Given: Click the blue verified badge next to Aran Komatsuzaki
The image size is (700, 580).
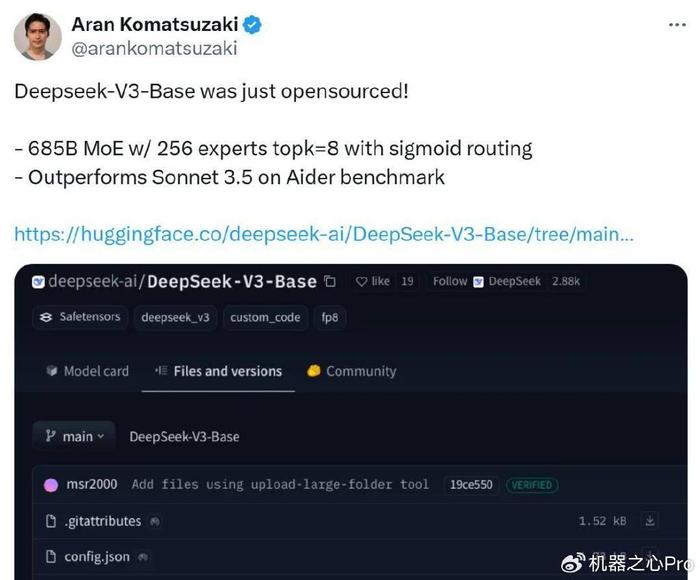Looking at the screenshot, I should coord(252,25).
